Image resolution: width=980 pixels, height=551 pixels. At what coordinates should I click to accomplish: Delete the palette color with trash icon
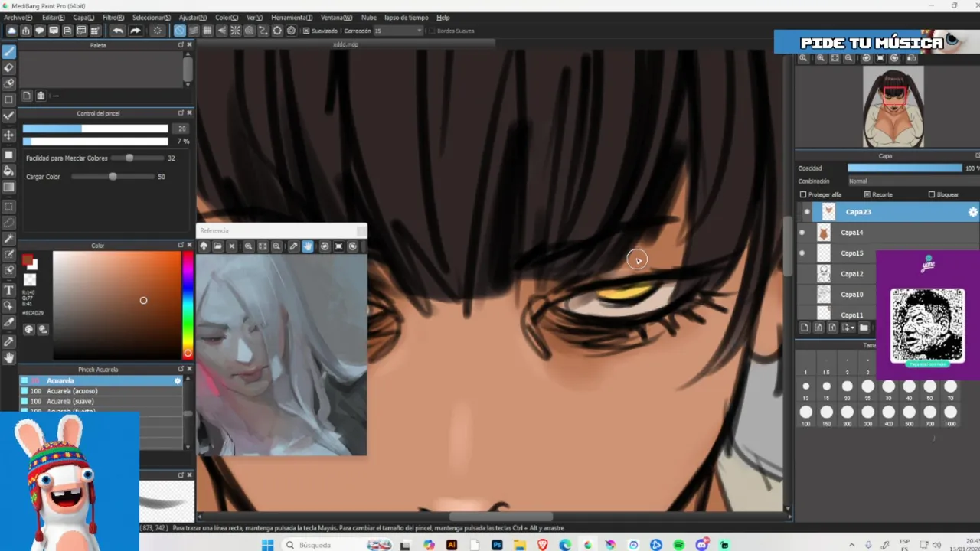click(x=41, y=96)
